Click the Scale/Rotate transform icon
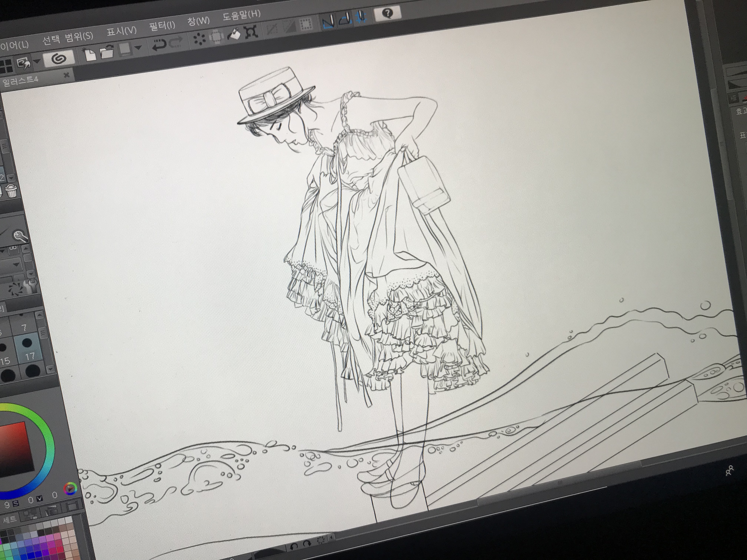747x560 pixels. click(251, 32)
